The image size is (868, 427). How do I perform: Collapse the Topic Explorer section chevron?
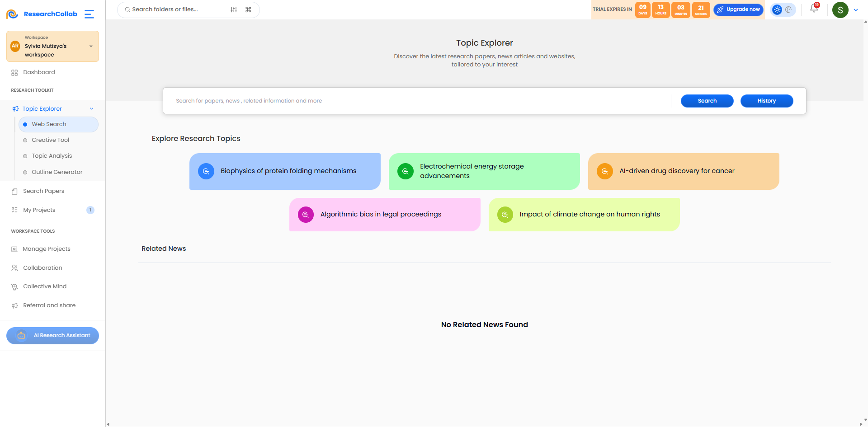click(91, 108)
